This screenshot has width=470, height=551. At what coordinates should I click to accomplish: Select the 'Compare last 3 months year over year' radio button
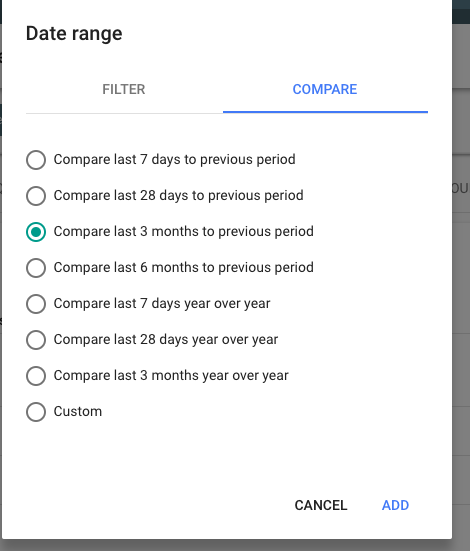click(36, 376)
